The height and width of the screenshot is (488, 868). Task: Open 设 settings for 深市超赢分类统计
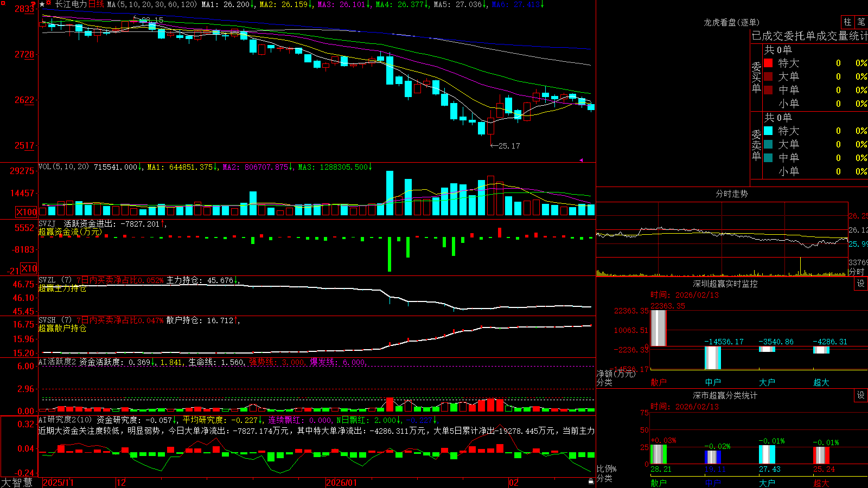tap(861, 395)
